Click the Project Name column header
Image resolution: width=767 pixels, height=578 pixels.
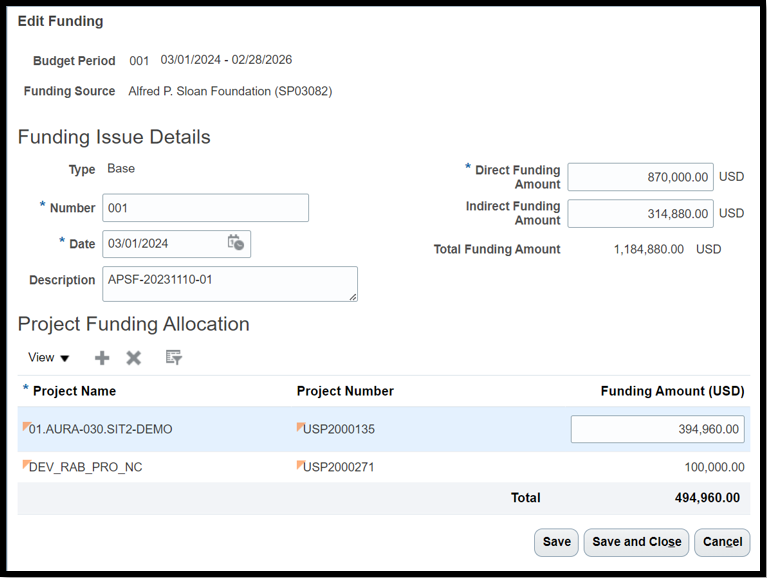coord(74,391)
